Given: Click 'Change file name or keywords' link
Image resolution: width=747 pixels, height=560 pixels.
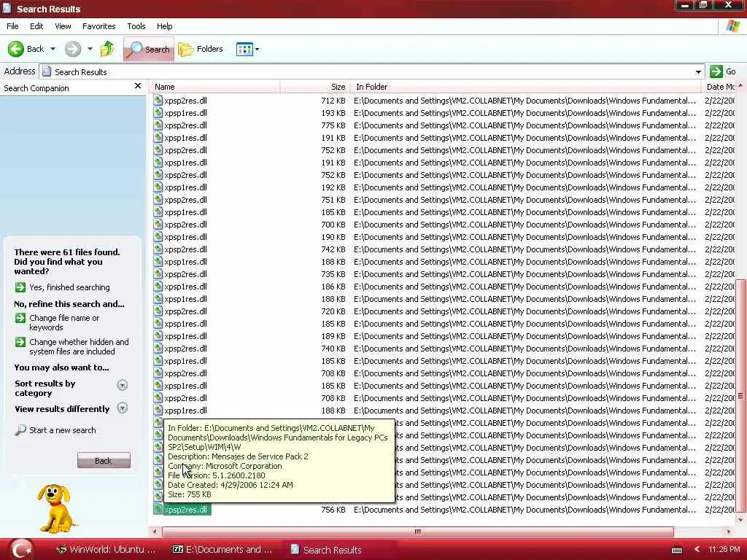Looking at the screenshot, I should [64, 322].
